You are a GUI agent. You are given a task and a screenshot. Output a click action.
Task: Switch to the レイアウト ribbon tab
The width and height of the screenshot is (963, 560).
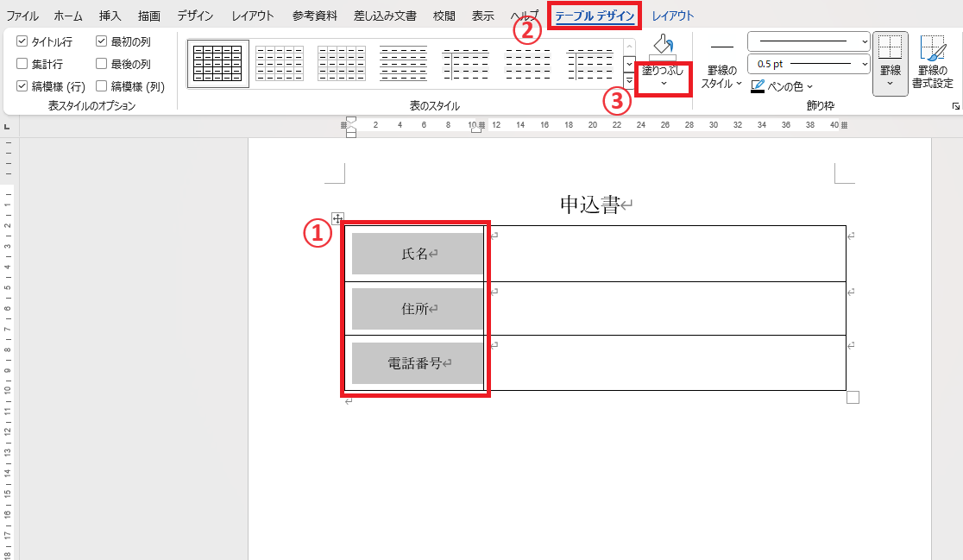[671, 14]
